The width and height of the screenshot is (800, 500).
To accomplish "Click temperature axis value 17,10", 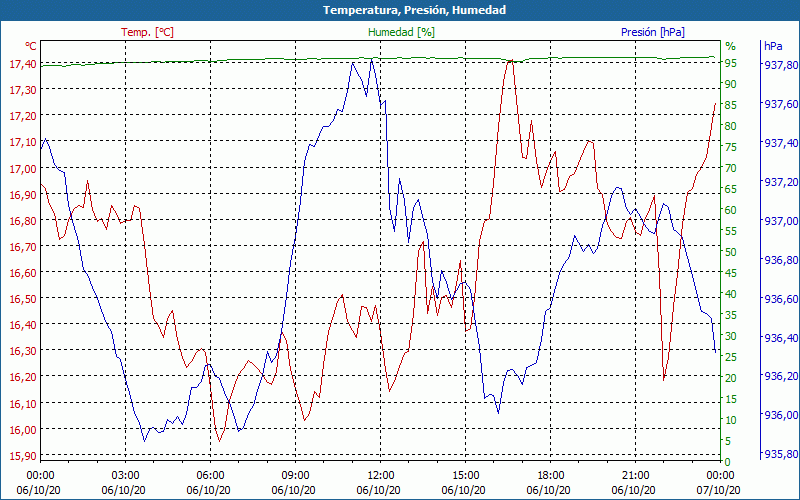I will coord(22,142).
